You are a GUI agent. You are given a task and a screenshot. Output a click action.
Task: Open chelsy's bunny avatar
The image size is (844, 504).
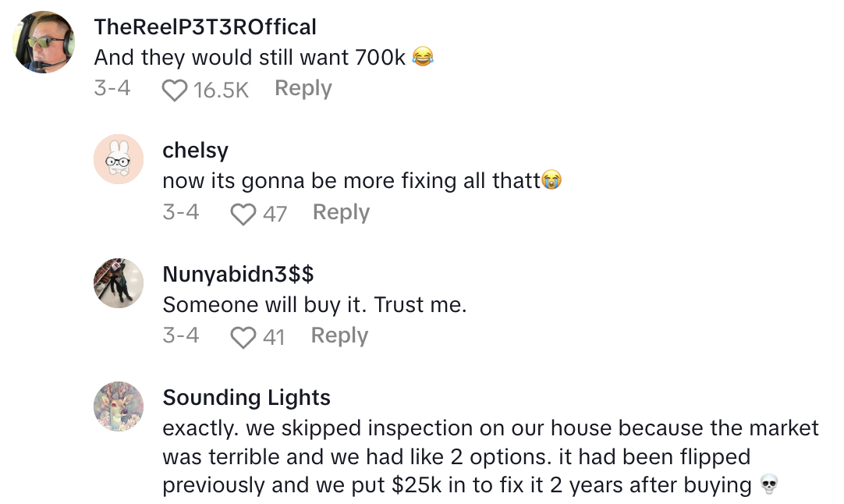pos(119,159)
